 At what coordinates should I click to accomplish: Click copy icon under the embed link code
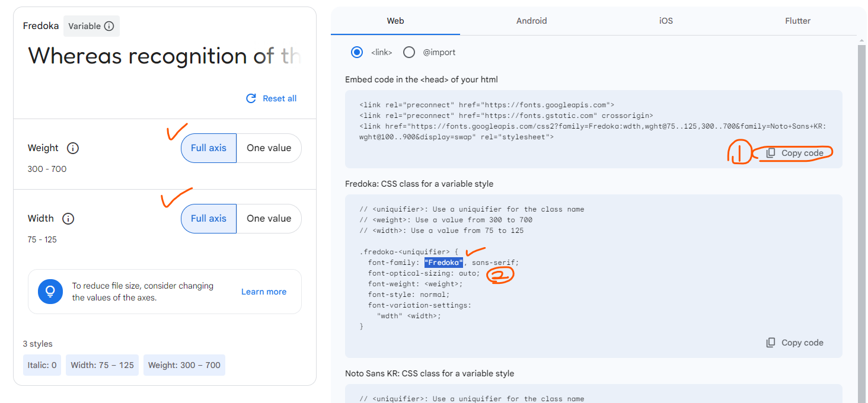tap(771, 153)
